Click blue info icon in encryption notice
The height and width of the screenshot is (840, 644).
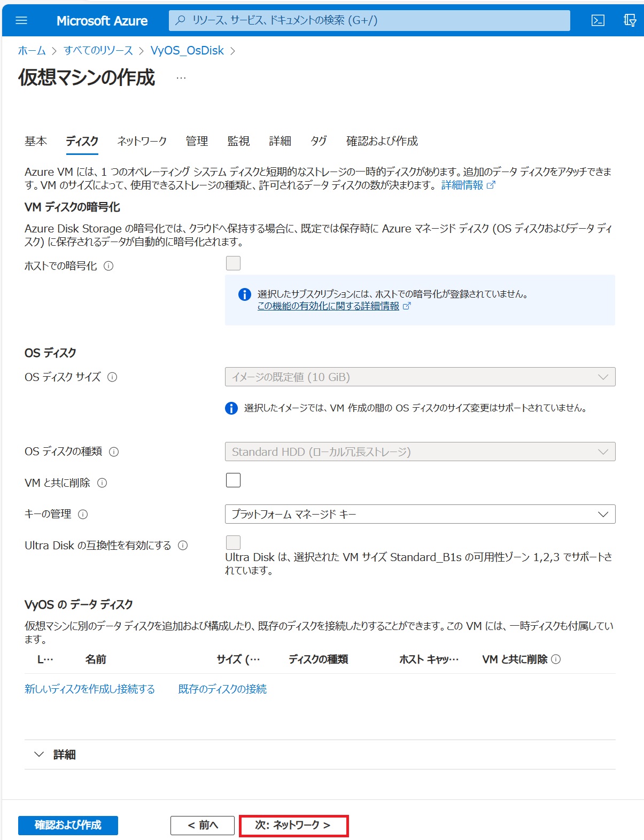click(x=245, y=294)
